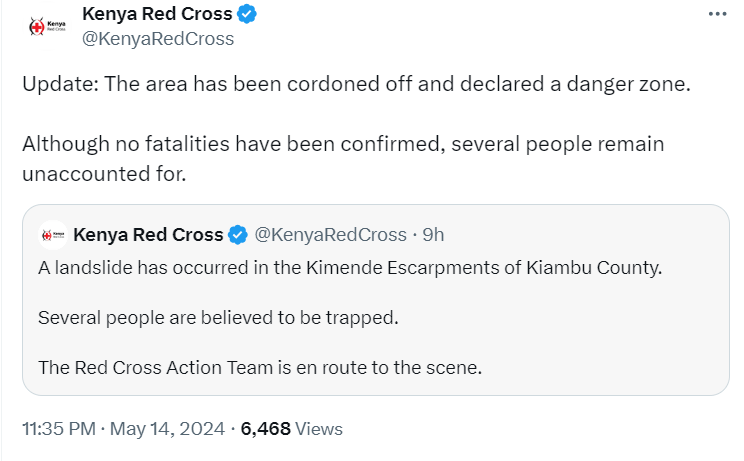Click the 'Red Cross Action Team is en route' line

[x=260, y=367]
